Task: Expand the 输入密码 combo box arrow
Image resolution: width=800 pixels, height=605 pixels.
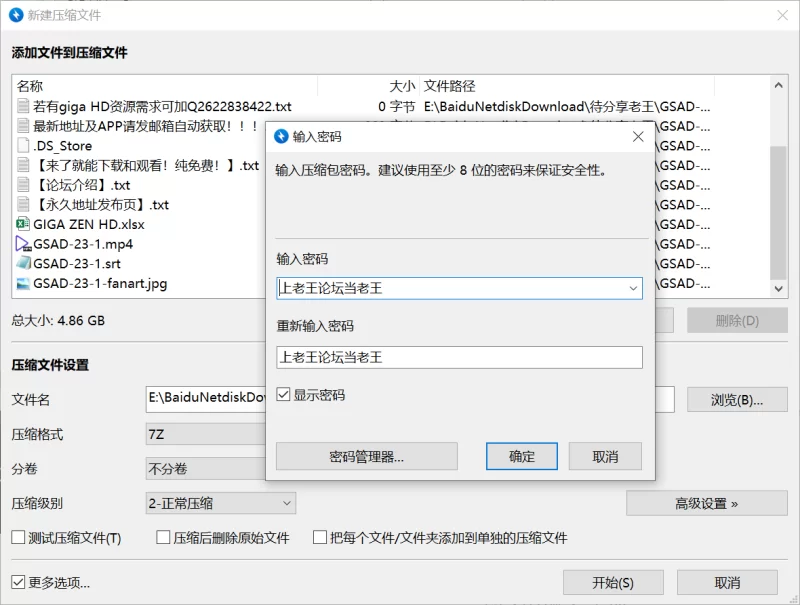Action: 632,288
